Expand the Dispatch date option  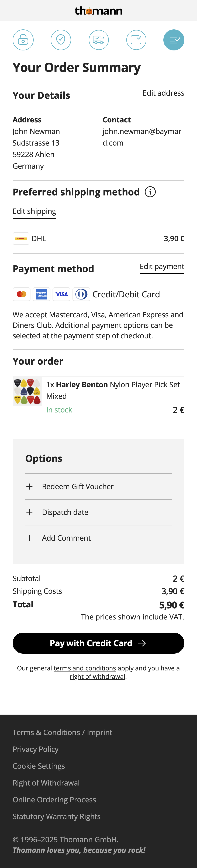65,512
